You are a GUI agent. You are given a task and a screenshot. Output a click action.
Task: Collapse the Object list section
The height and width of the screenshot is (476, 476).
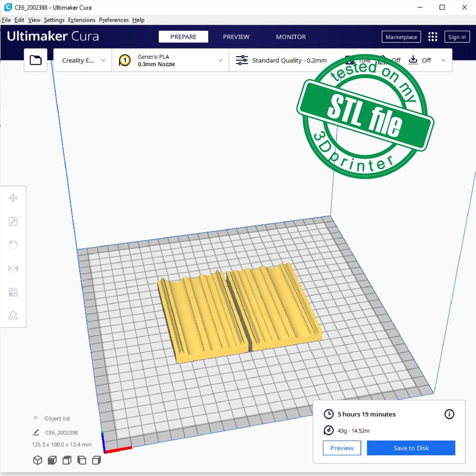click(x=36, y=418)
